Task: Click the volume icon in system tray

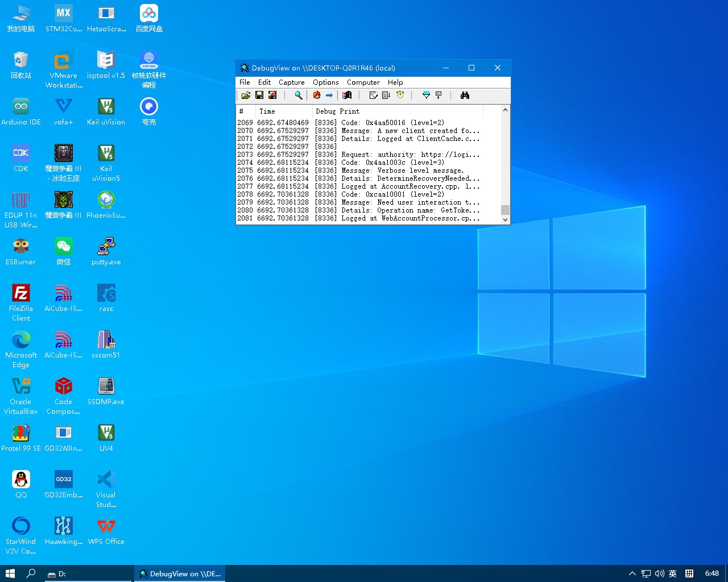Action: tap(659, 573)
